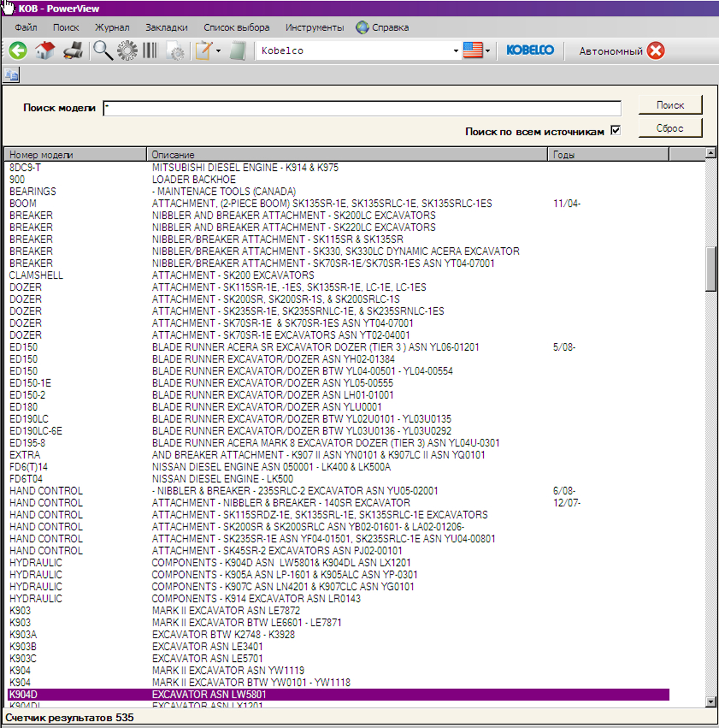Go to home via house icon
Viewport: 719px width, 728px height.
coord(45,51)
